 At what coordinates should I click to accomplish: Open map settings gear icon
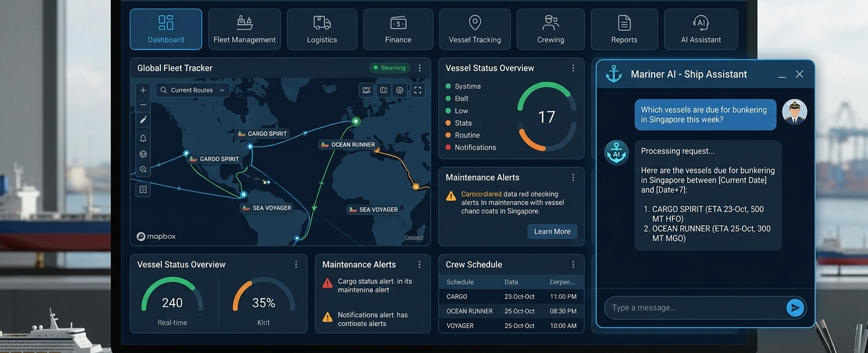[x=399, y=90]
